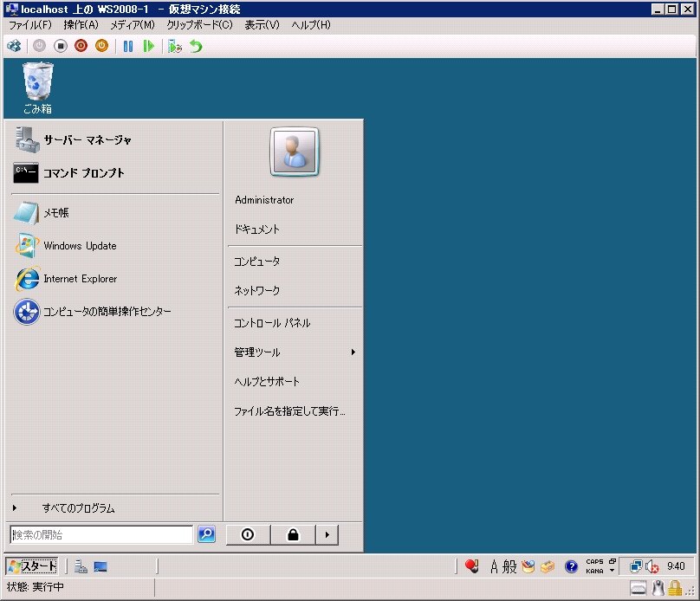Open the ヘルプ(H) menu
The image size is (700, 601).
coord(311,24)
